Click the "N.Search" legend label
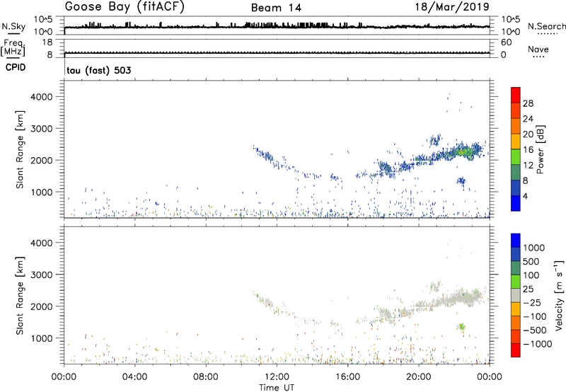 [546, 26]
